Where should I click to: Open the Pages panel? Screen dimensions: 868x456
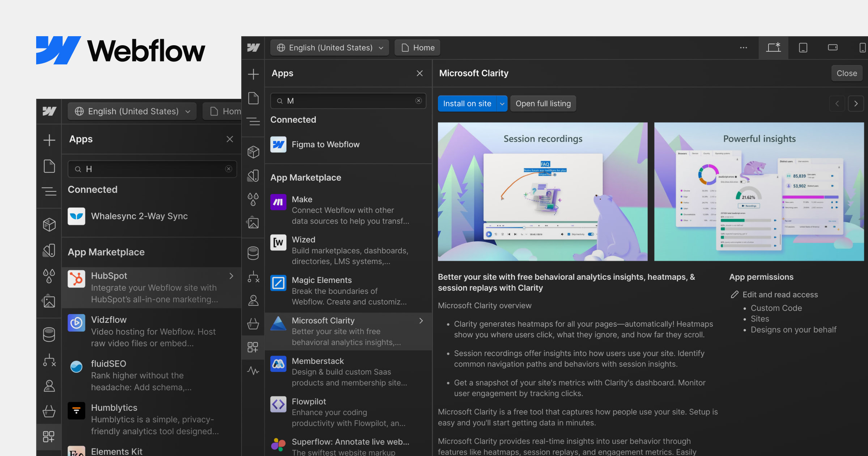(x=253, y=98)
